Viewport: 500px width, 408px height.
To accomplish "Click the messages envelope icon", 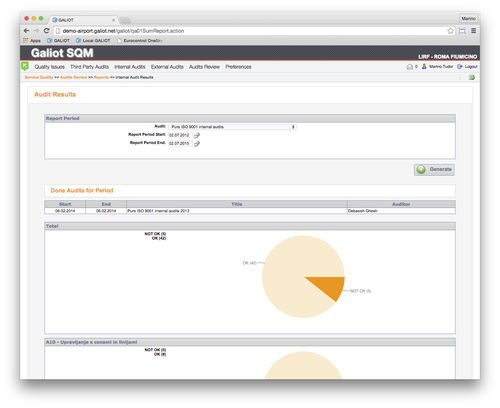I will [410, 67].
